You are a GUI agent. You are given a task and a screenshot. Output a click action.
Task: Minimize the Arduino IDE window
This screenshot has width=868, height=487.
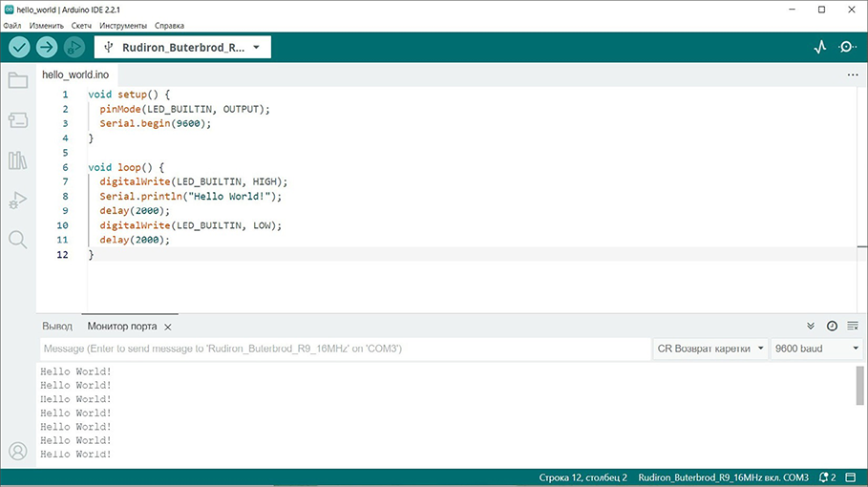[x=793, y=10]
